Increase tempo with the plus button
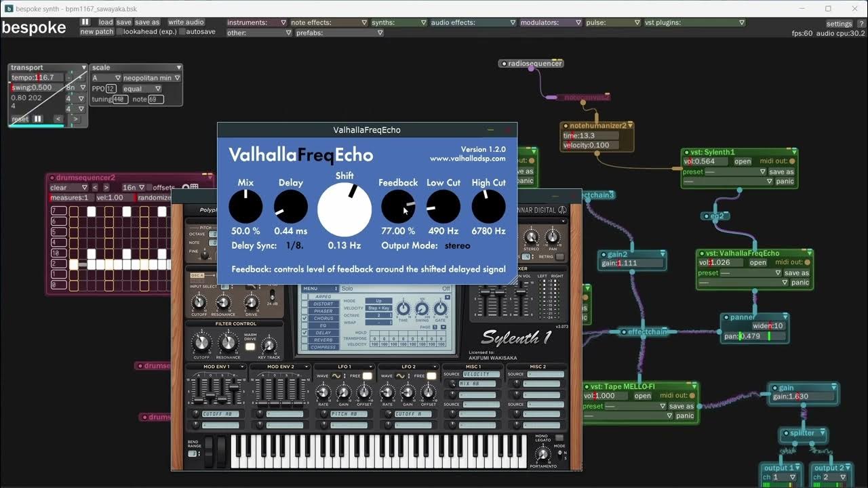This screenshot has width=868, height=488. point(81,77)
